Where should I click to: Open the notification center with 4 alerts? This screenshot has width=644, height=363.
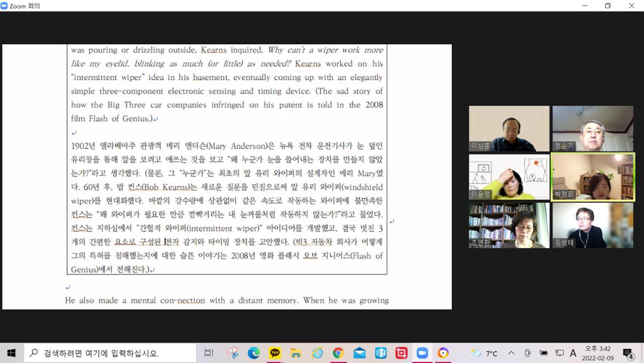coord(628,353)
